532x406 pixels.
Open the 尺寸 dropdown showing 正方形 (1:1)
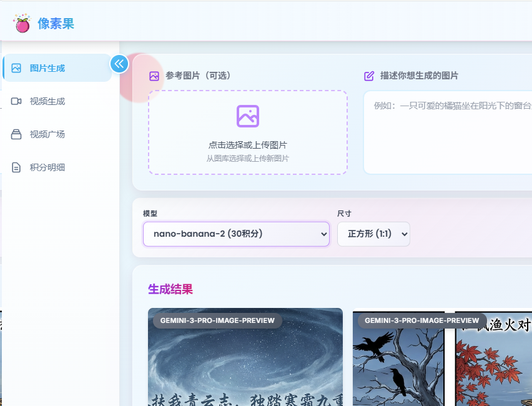coord(373,234)
